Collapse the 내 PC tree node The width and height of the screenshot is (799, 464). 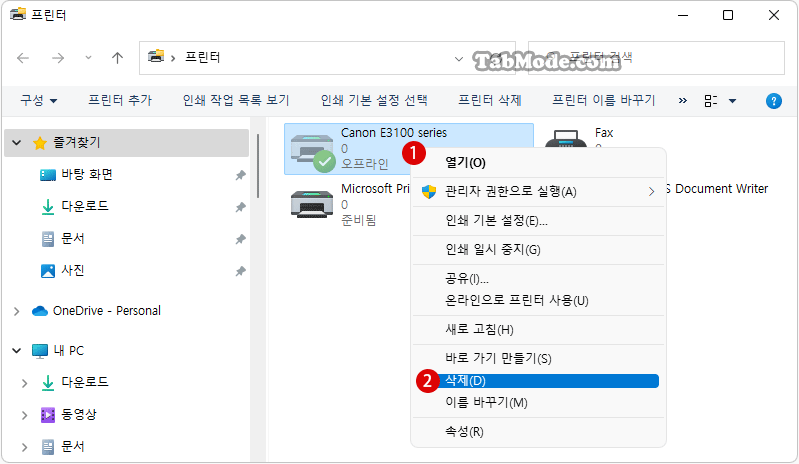[x=17, y=351]
